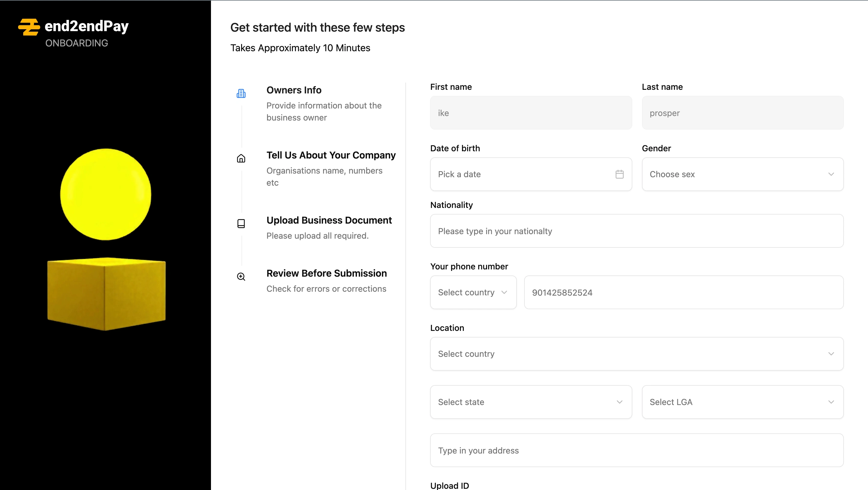Click the yellow cube illustration
This screenshot has width=868, height=490.
click(106, 294)
